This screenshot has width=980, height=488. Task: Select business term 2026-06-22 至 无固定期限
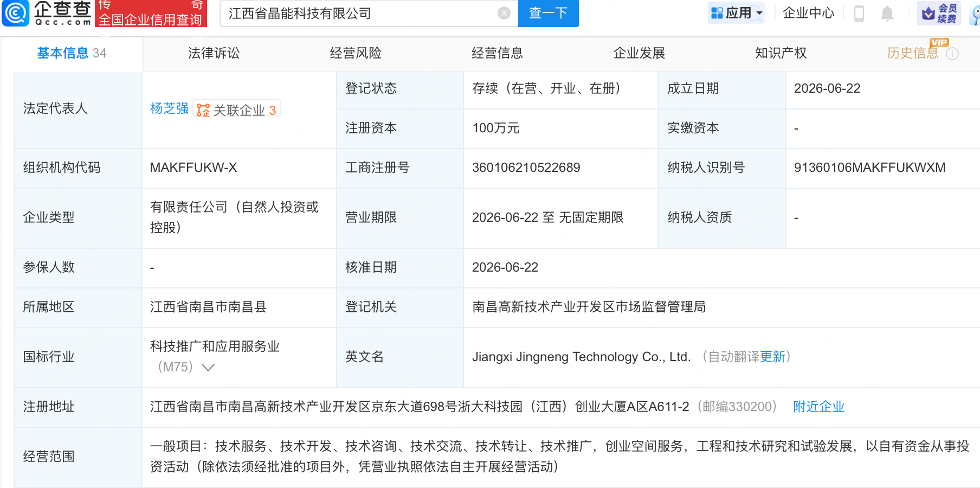click(548, 217)
